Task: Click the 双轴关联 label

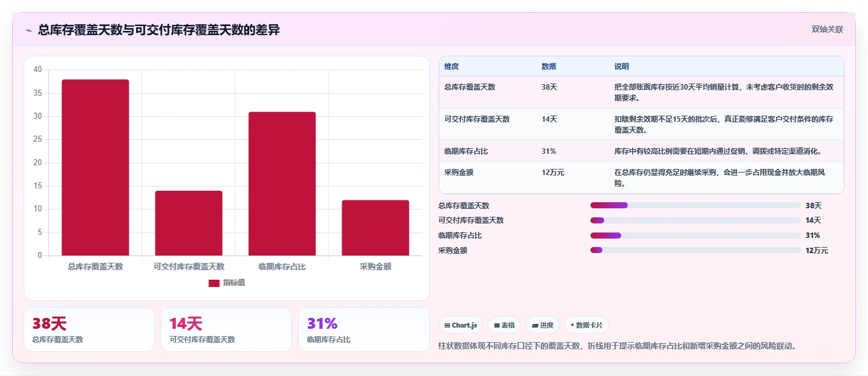Action: point(827,30)
